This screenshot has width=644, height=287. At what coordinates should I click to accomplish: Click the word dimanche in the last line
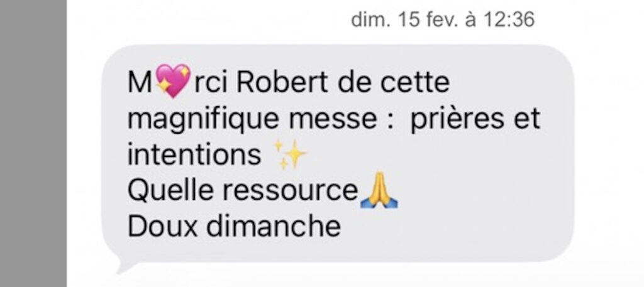[x=273, y=227]
